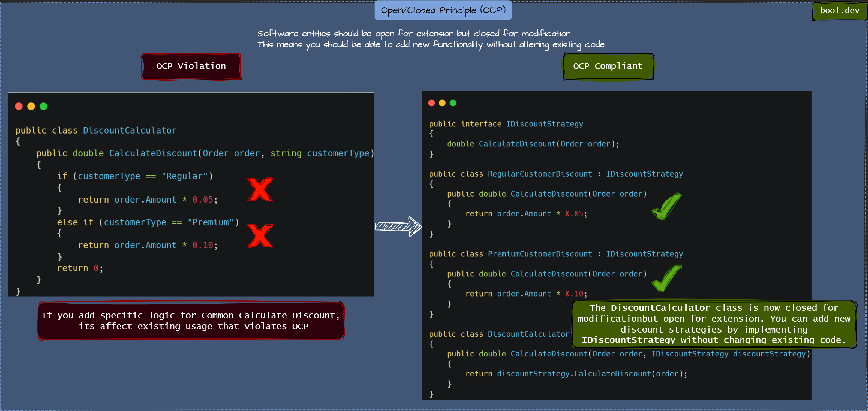
Task: Click "public class DiscountCalculator" in the violation window
Action: (96, 130)
